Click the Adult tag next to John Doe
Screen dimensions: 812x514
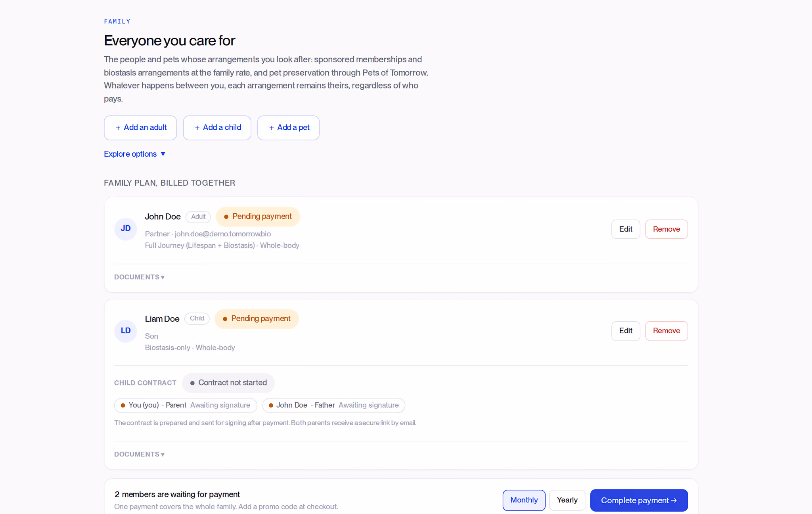198,217
